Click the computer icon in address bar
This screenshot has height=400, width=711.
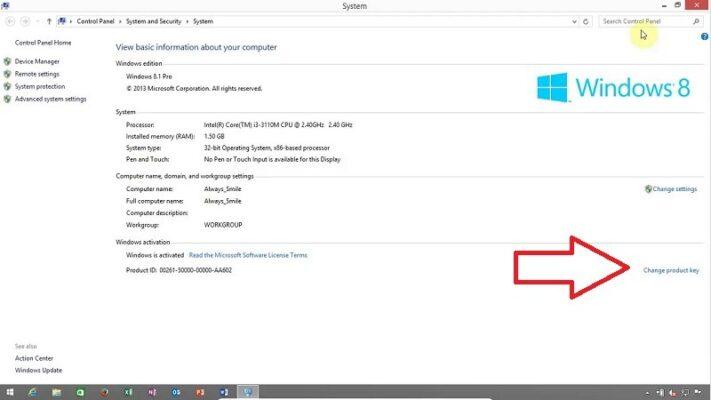(x=62, y=21)
